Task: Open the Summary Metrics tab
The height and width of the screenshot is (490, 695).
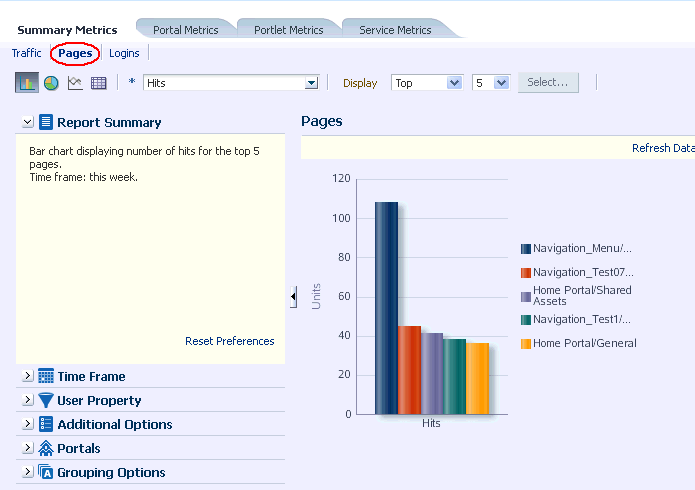Action: [x=67, y=30]
